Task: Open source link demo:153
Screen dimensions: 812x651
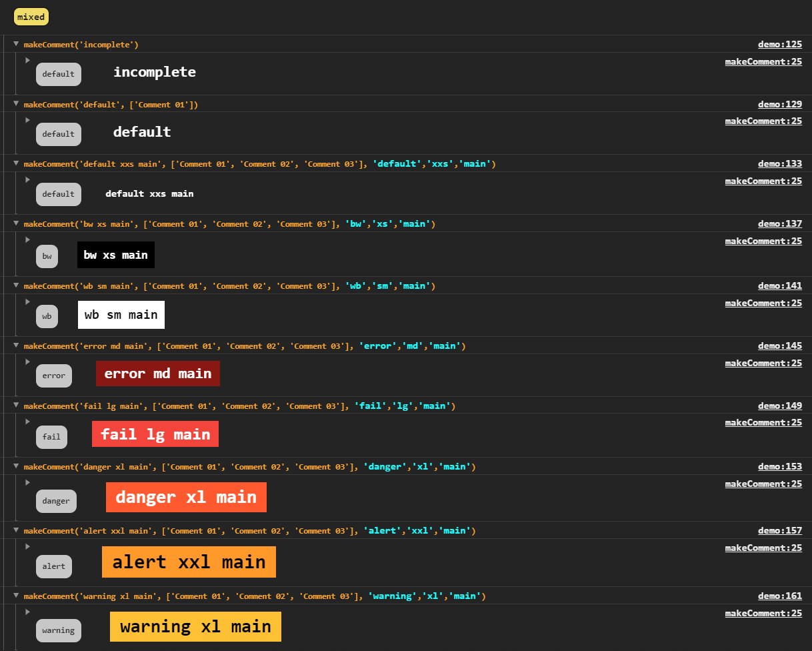Action: coord(780,466)
